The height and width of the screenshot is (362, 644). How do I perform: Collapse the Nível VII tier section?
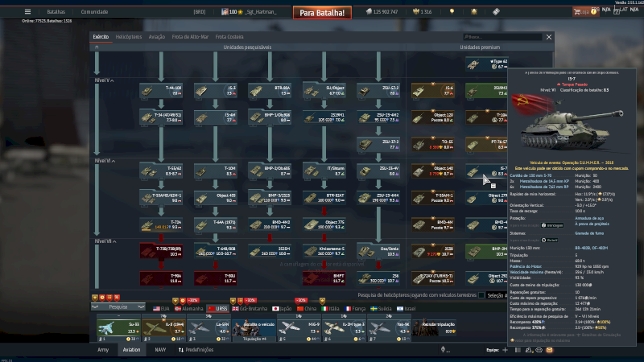click(x=105, y=241)
